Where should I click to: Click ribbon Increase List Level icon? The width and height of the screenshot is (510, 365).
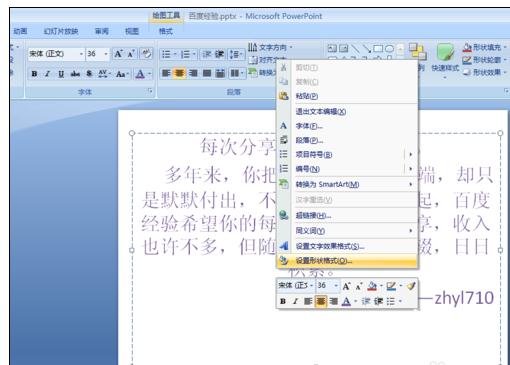(219, 54)
